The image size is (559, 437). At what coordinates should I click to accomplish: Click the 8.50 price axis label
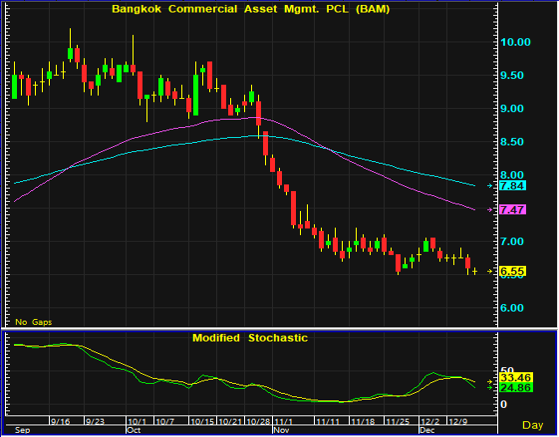click(x=512, y=142)
